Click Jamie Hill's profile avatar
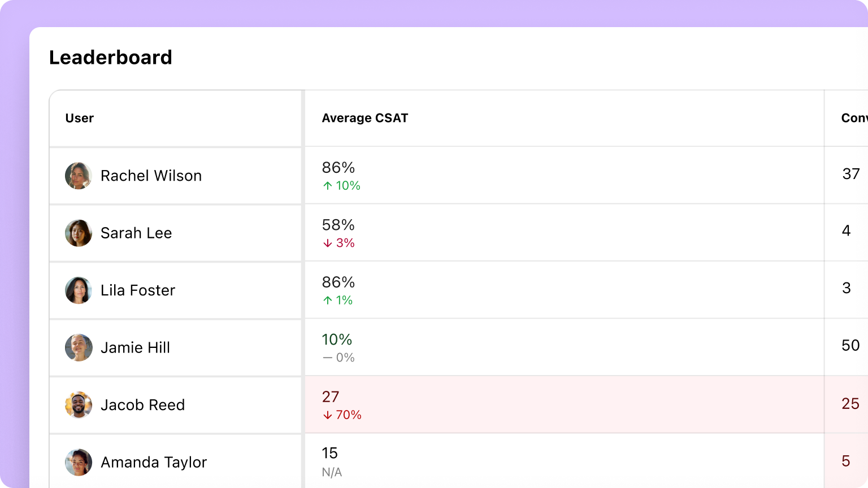Image resolution: width=868 pixels, height=488 pixels. coord(79,347)
